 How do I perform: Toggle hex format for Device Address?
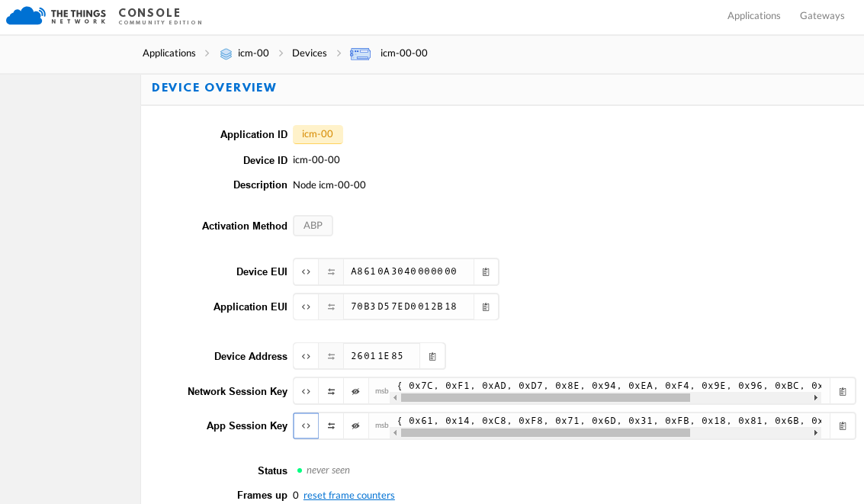tap(306, 356)
